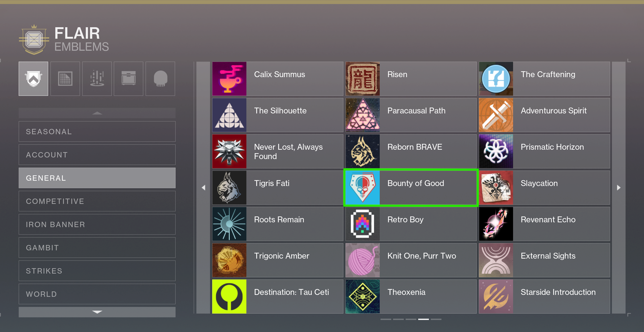
Task: Select the Emblems shield category icon
Action: [x=33, y=79]
